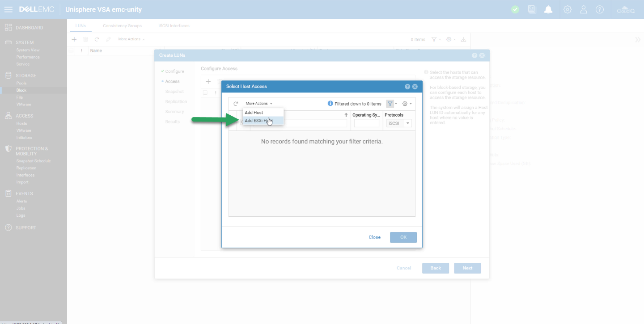Open the settings gear in top header

[568, 9]
